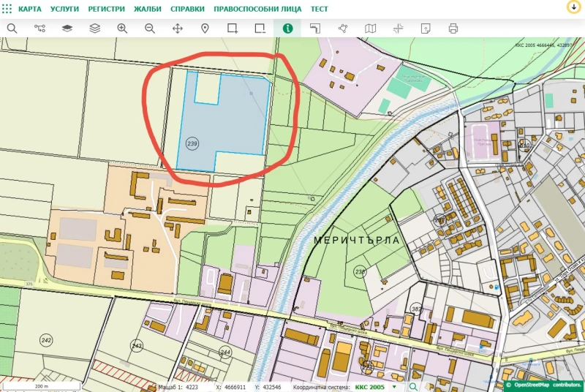Open the filled base layers icon
The width and height of the screenshot is (585, 392).
point(67,29)
